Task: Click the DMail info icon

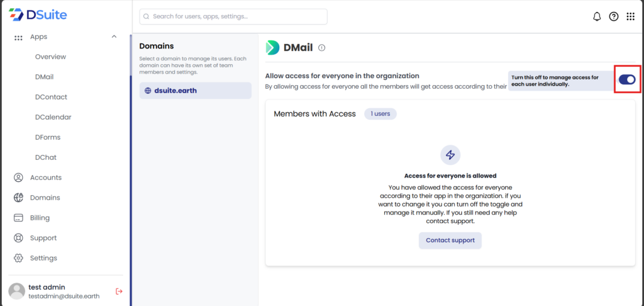Action: (x=322, y=48)
